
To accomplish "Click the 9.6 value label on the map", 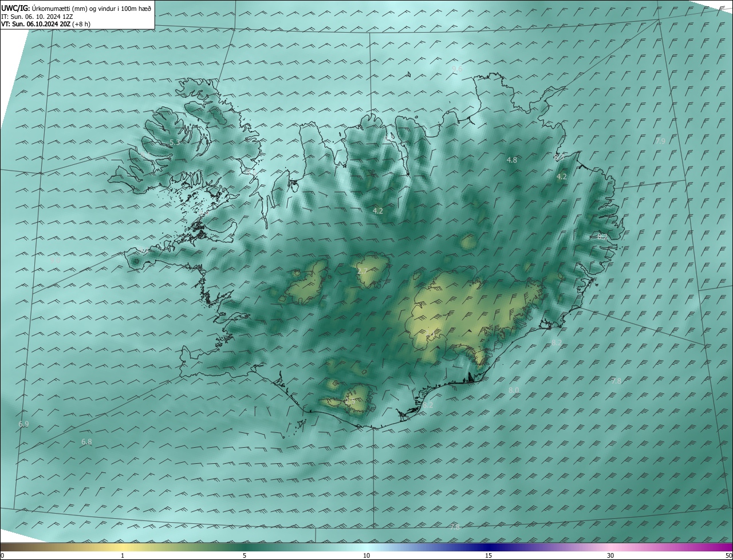I will (456, 69).
